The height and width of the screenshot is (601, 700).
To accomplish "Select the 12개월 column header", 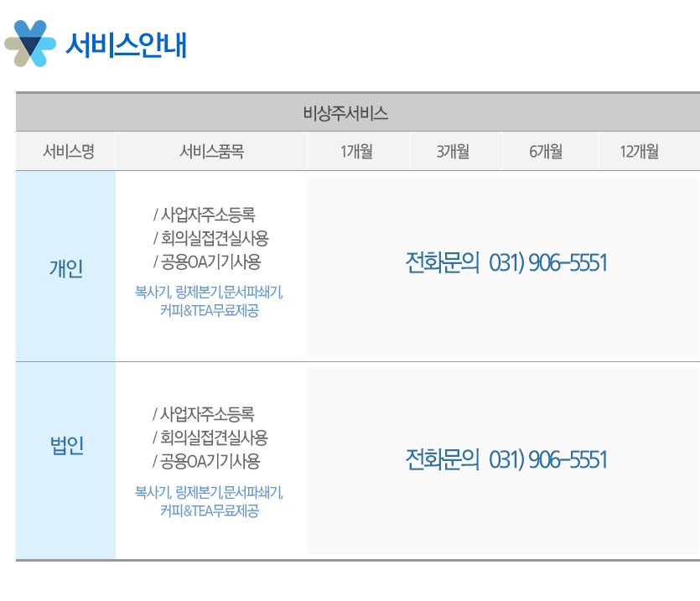I will pyautogui.click(x=639, y=152).
